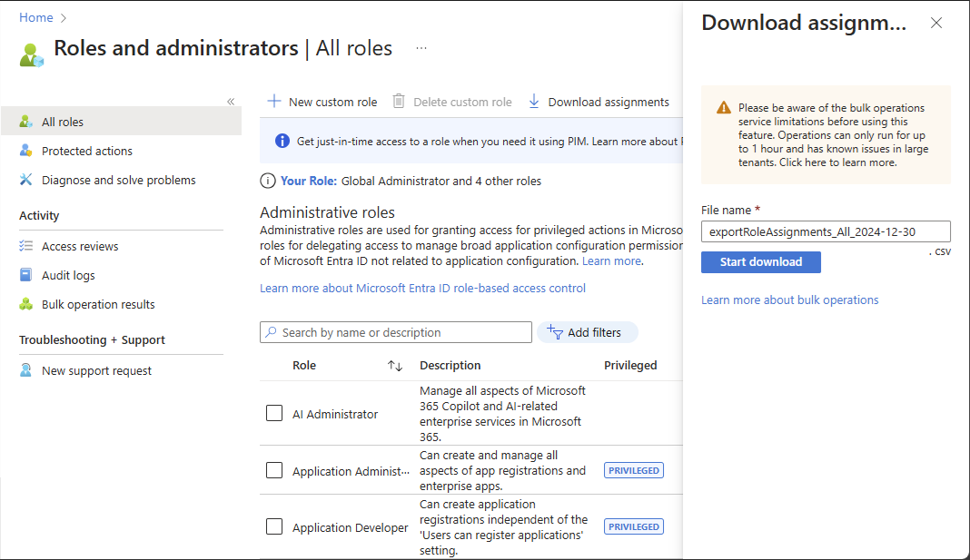This screenshot has height=560, width=970.
Task: Click the New support request icon
Action: point(26,370)
